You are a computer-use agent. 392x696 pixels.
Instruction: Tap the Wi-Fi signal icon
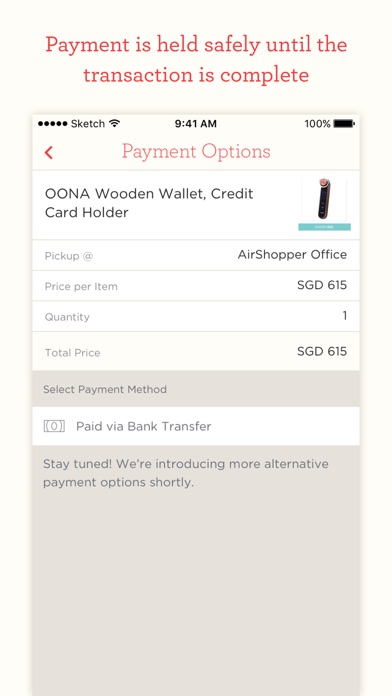click(115, 123)
